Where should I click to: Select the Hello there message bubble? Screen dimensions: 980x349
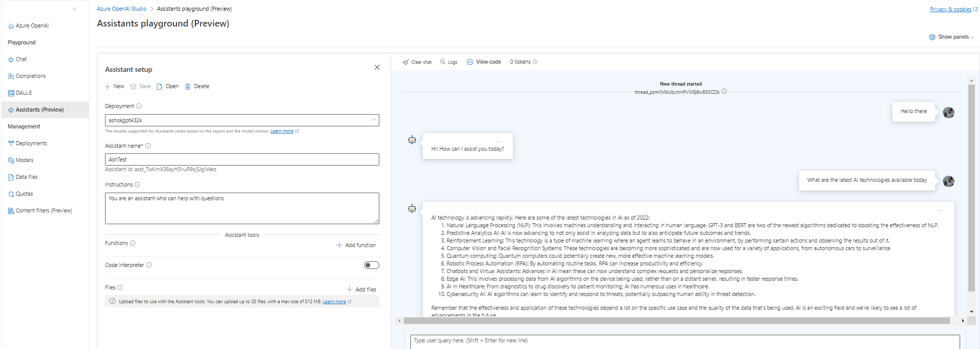(x=914, y=111)
